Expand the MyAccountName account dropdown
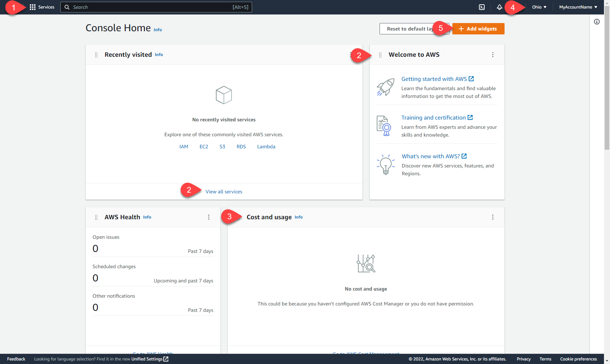The width and height of the screenshot is (610, 364). coord(578,7)
